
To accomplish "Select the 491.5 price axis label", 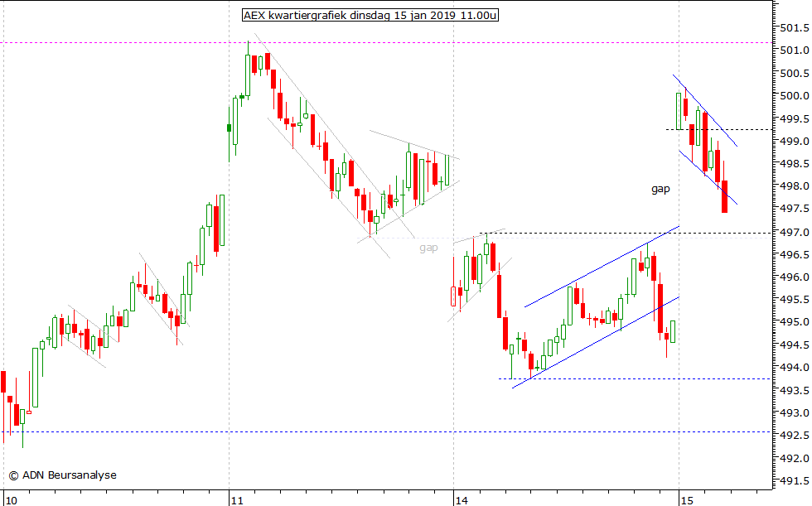I will click(795, 481).
